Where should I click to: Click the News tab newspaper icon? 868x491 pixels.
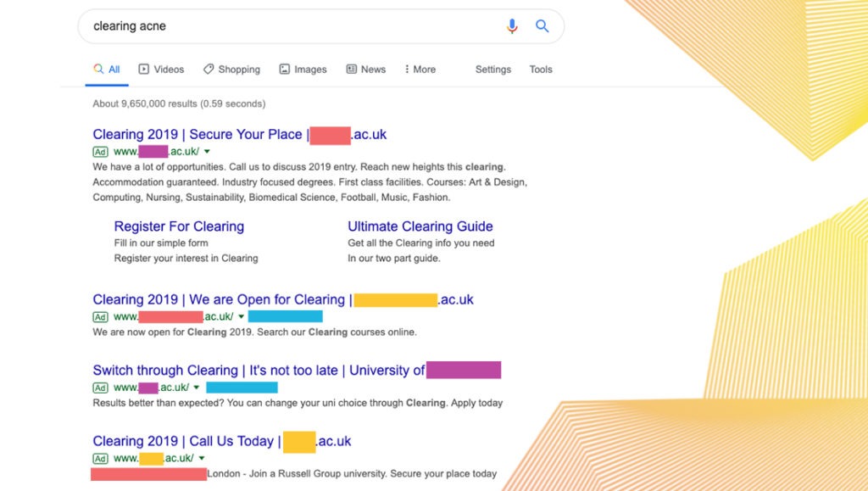[x=352, y=70]
